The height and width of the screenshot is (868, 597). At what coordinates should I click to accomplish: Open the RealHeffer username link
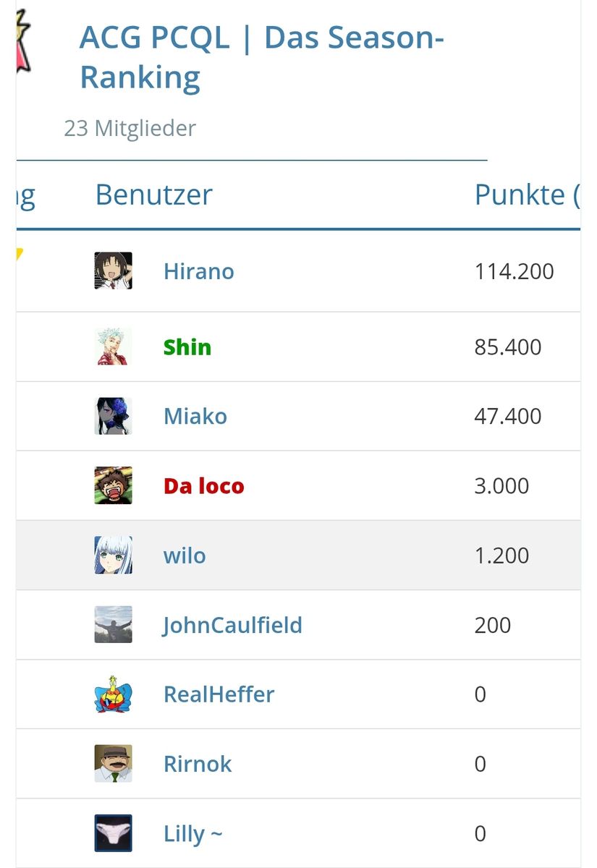219,694
